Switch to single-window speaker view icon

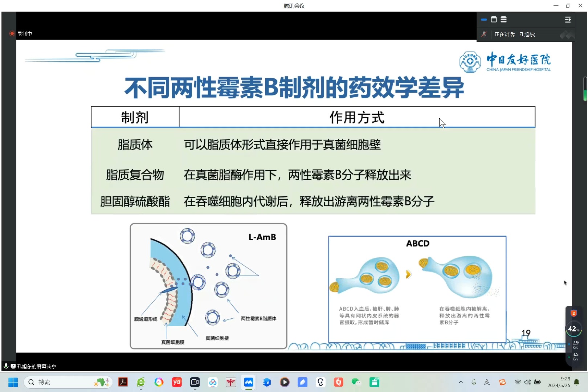(494, 20)
